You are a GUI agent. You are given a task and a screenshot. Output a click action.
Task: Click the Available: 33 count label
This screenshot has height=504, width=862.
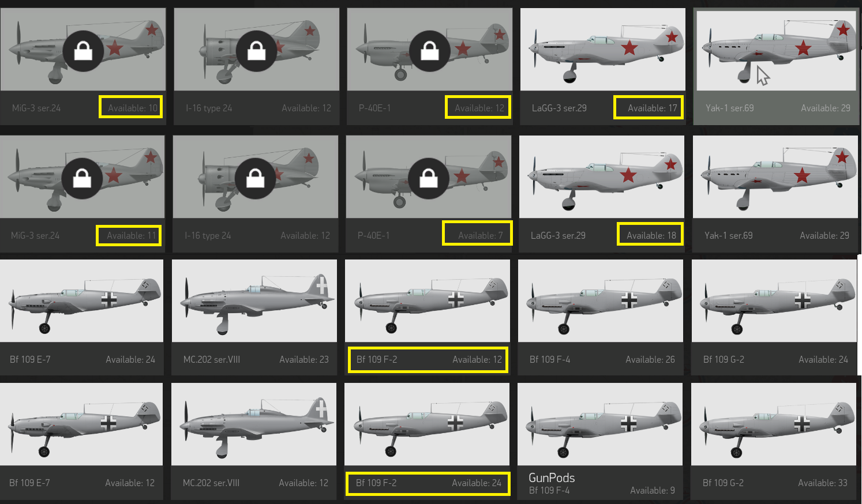pos(823,483)
